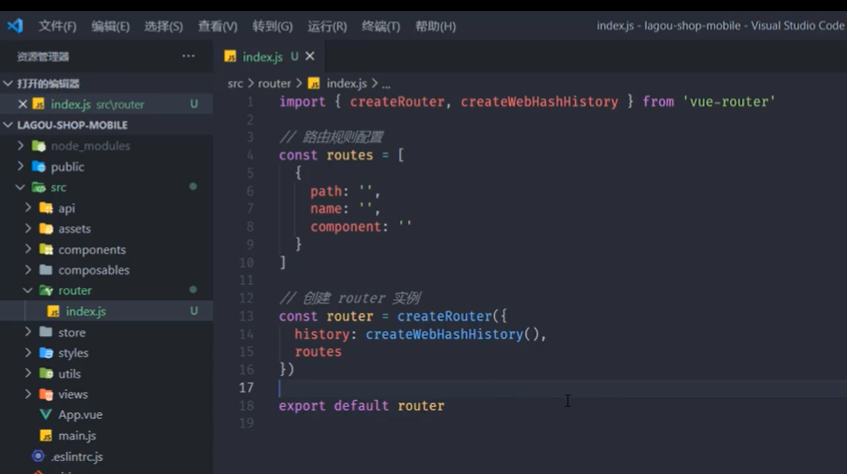The height and width of the screenshot is (474, 847).
Task: Open the 编辑(E) menu
Action: 110,26
